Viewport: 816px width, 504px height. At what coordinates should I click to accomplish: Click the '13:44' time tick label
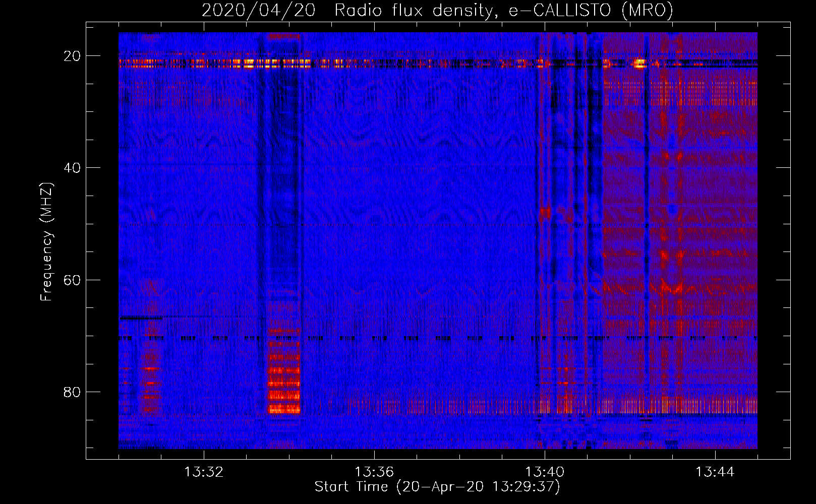click(715, 472)
